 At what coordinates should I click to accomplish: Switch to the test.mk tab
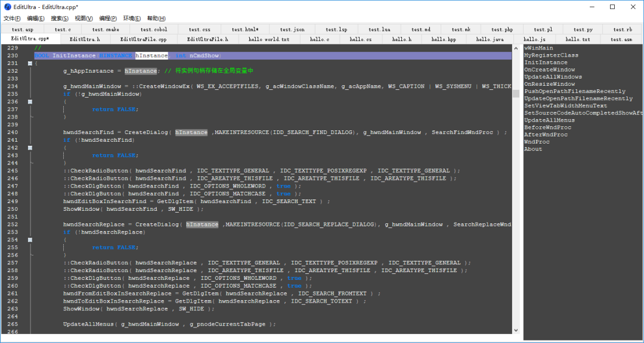click(x=461, y=30)
